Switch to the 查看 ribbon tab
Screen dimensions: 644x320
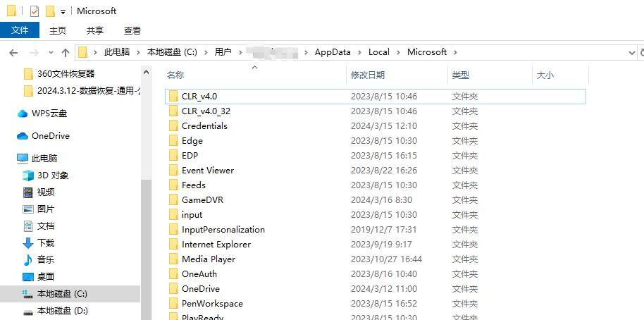point(132,30)
